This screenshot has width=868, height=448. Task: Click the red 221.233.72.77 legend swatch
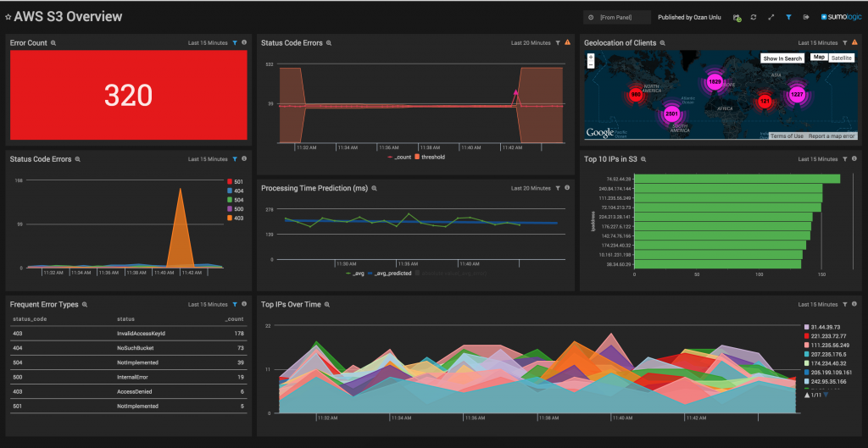point(807,335)
